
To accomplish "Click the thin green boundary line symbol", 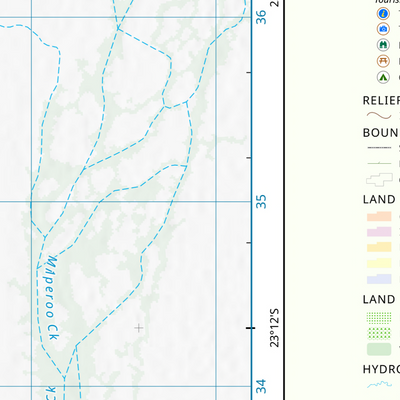I will (379, 163).
